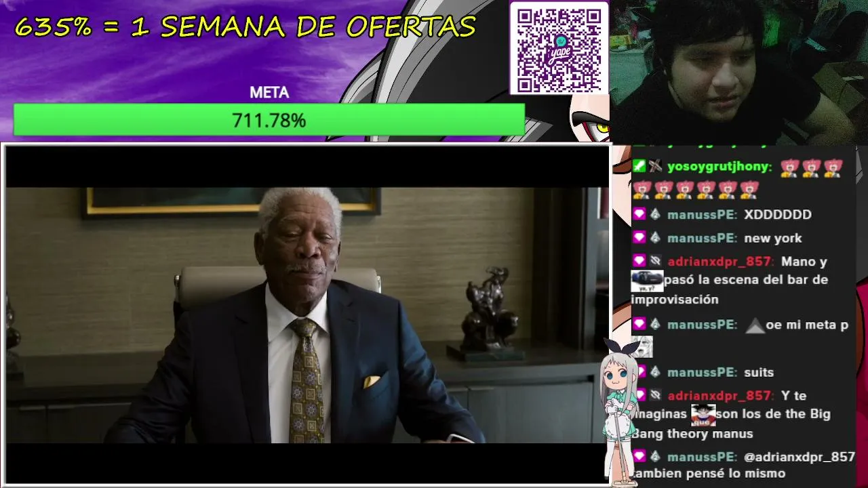Click manussPE's name on the suits message
Viewport: 868px width, 488px height.
[x=702, y=373]
